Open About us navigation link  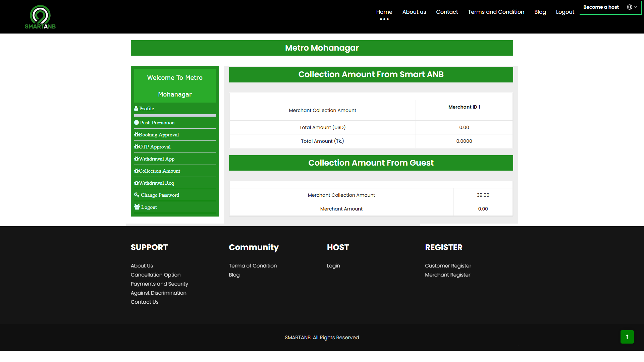pos(414,12)
